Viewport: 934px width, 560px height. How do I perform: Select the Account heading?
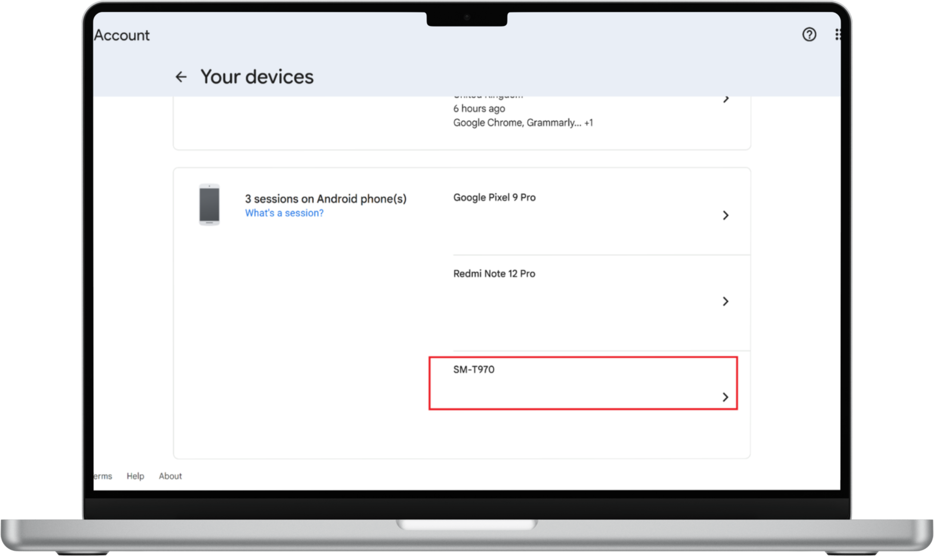(121, 35)
